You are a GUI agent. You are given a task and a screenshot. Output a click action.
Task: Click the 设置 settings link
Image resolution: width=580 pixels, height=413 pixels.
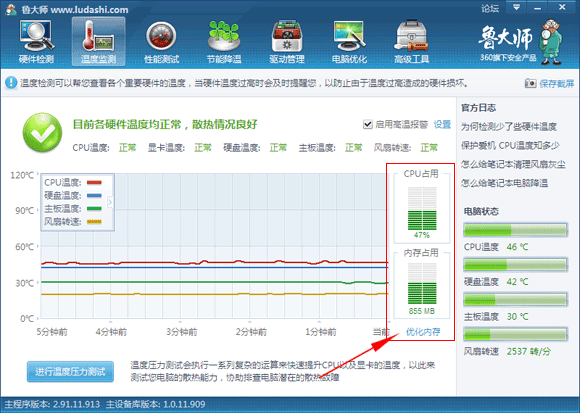click(442, 124)
